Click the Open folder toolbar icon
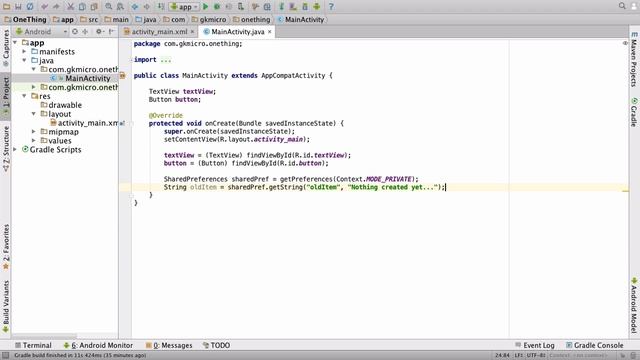Image resolution: width=640 pixels, height=360 pixels. [x=7, y=7]
